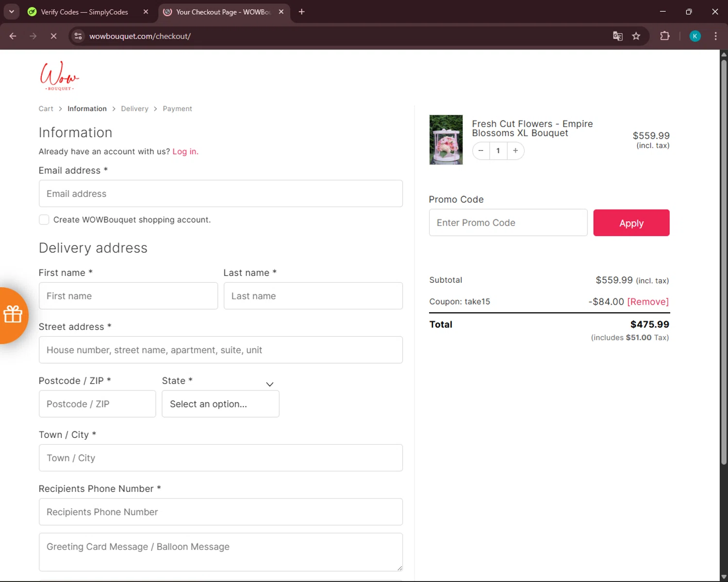The height and width of the screenshot is (582, 728).
Task: Restore down the browser window
Action: pos(689,12)
